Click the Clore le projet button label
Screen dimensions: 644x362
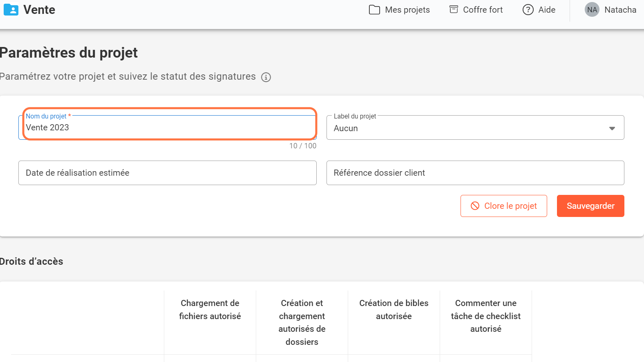[x=510, y=206]
